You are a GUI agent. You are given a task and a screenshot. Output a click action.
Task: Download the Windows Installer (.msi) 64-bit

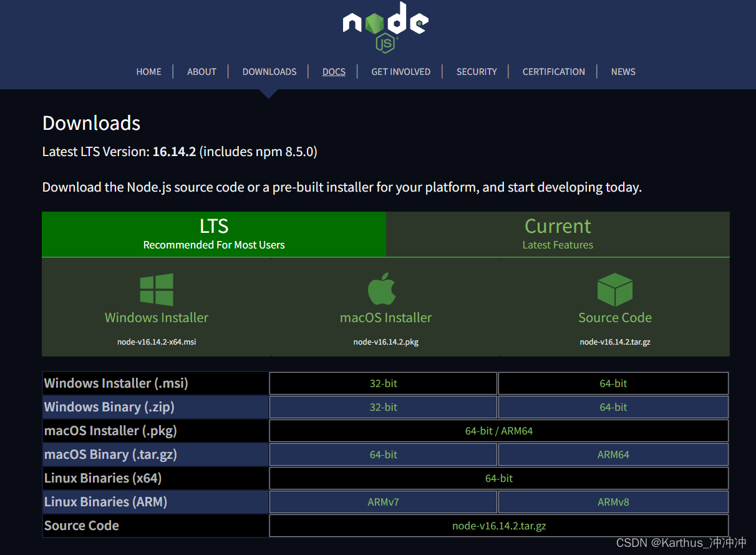click(x=613, y=383)
